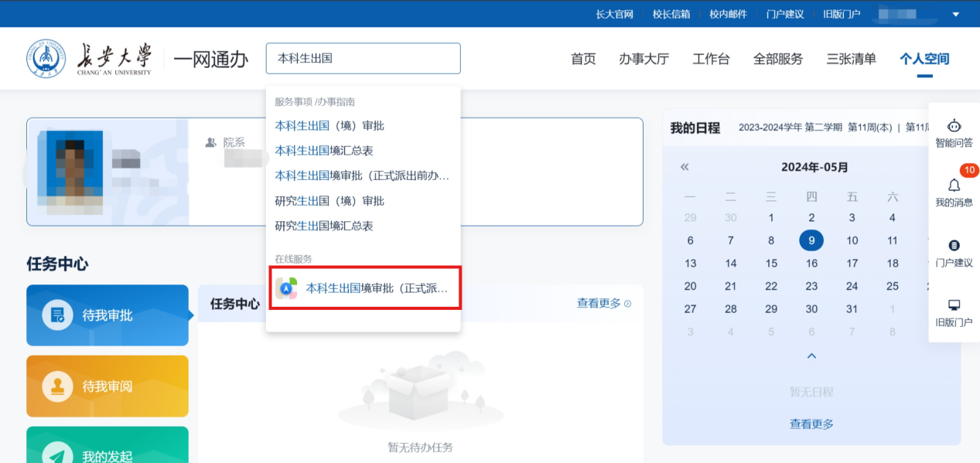Click the 待我审批 task icon
The image size is (980, 463).
[57, 315]
